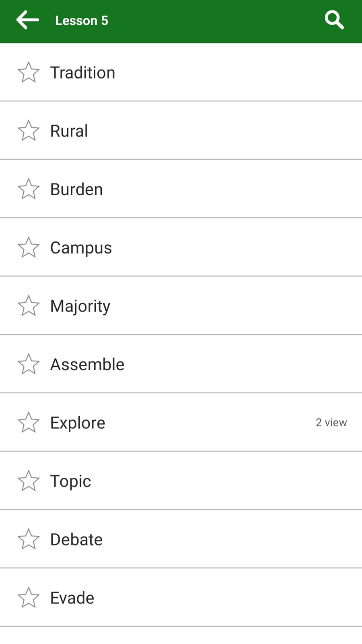The image size is (362, 644).
Task: Star the Assemble entry
Action: click(29, 364)
